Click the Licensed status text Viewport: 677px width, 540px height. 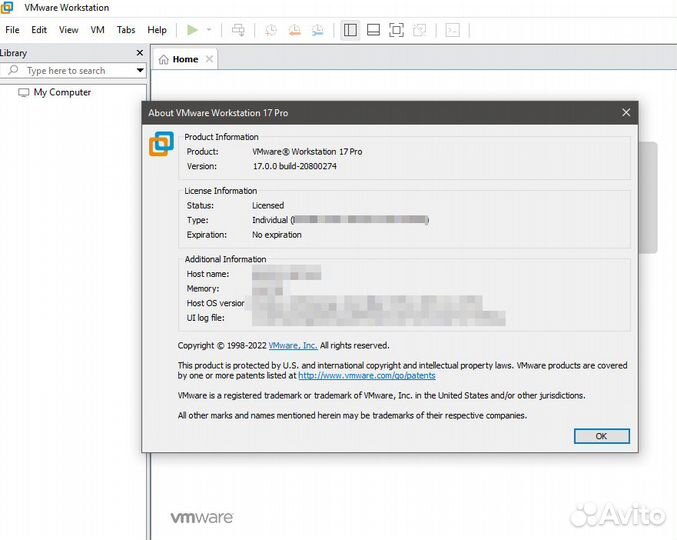268,205
